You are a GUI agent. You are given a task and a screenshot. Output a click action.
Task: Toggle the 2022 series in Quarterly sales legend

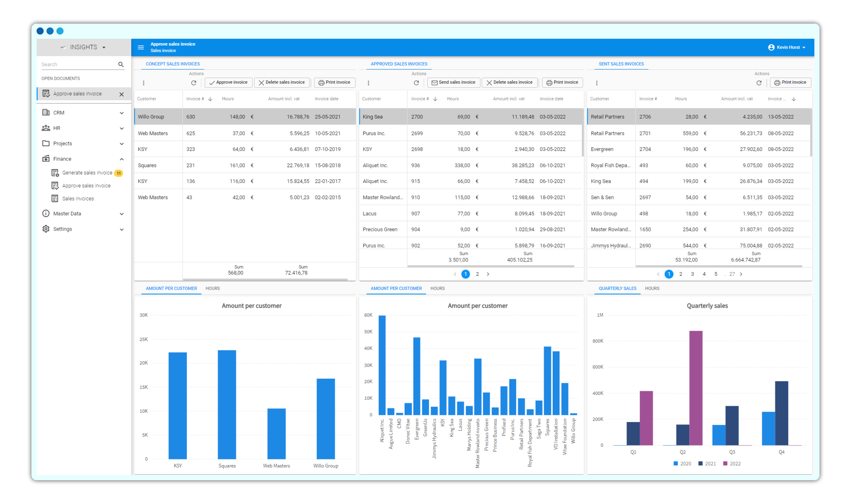tap(733, 463)
